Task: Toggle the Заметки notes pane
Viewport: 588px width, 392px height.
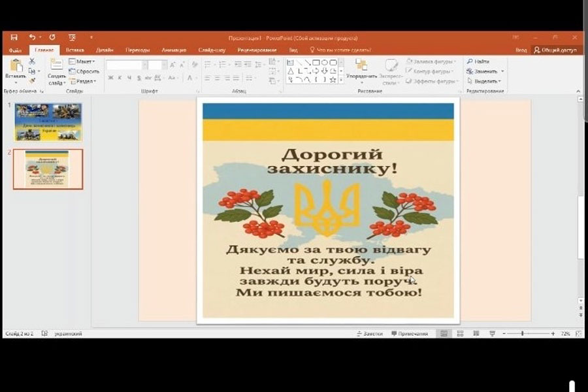Action: coord(370,333)
